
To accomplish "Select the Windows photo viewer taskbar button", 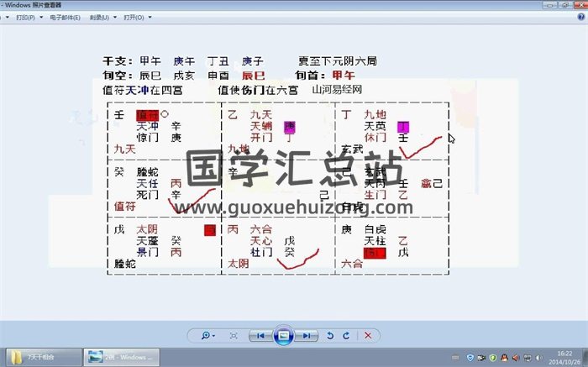I will point(118,357).
